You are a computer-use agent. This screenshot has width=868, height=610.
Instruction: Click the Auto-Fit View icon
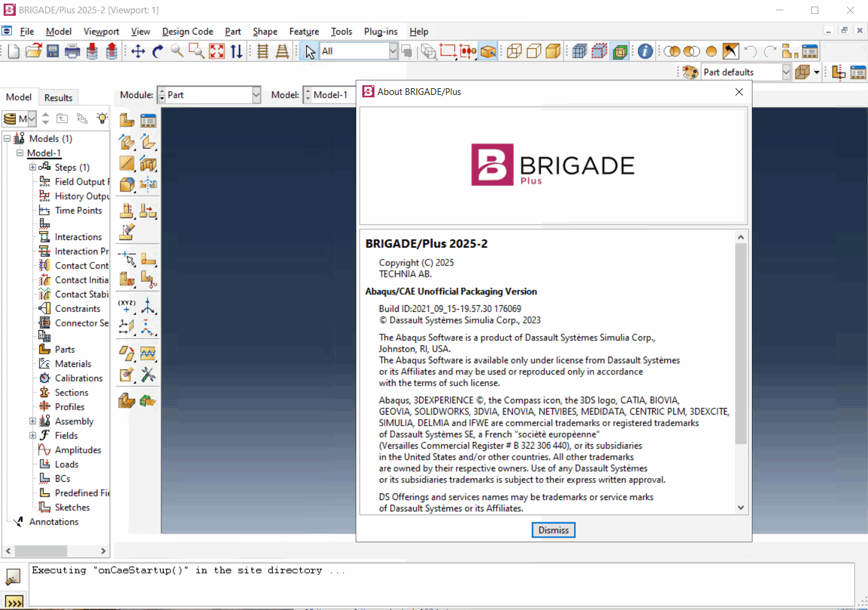pyautogui.click(x=217, y=51)
